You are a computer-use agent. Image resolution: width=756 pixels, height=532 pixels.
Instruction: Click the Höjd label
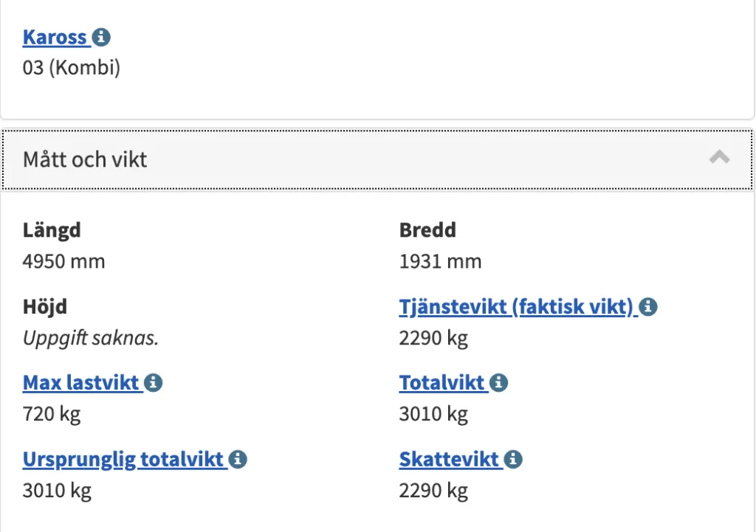[x=45, y=307]
